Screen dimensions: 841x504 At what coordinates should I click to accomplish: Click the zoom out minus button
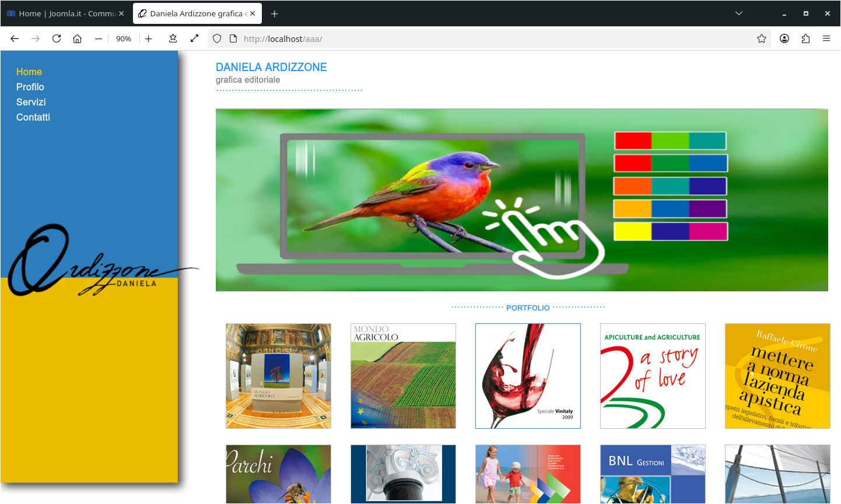pyautogui.click(x=98, y=38)
